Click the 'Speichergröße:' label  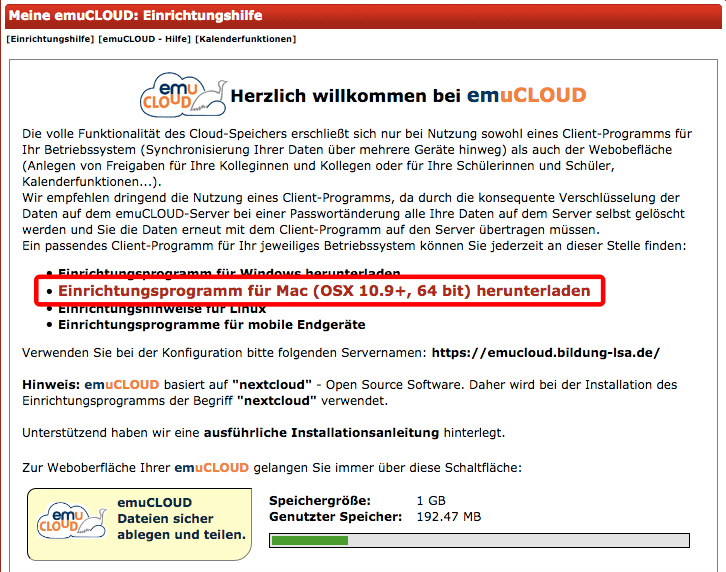click(x=320, y=501)
